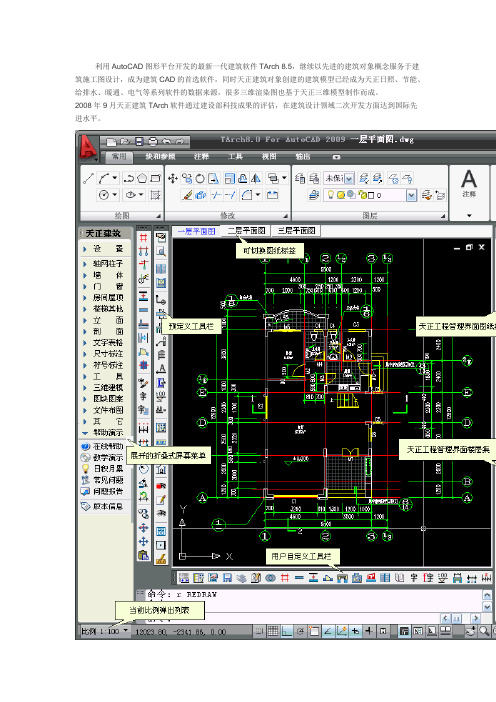Screen dimensions: 496x702
Task: Select the Trim tool in the 修改 panel
Action: pyautogui.click(x=217, y=195)
